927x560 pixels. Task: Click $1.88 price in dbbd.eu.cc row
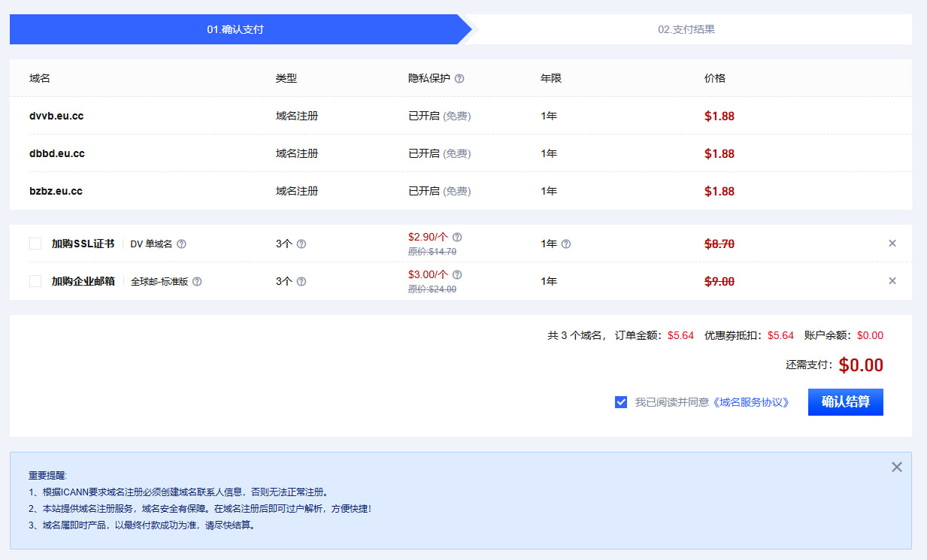click(719, 153)
